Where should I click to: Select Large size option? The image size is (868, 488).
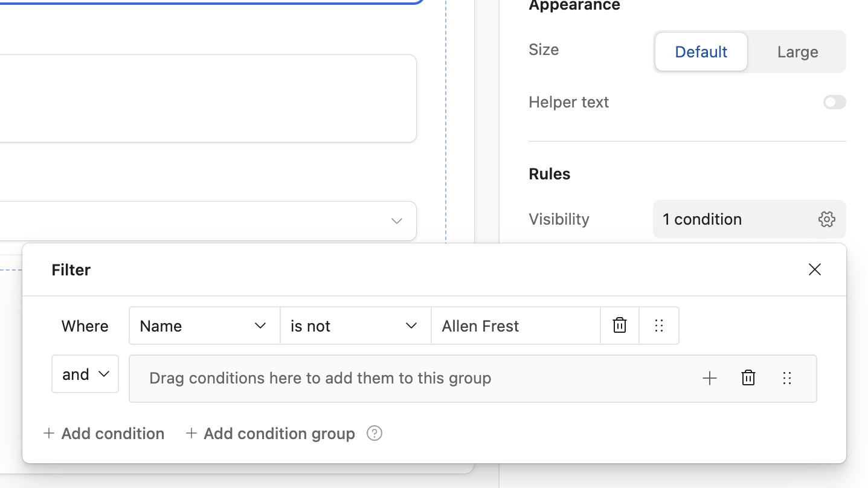click(797, 52)
